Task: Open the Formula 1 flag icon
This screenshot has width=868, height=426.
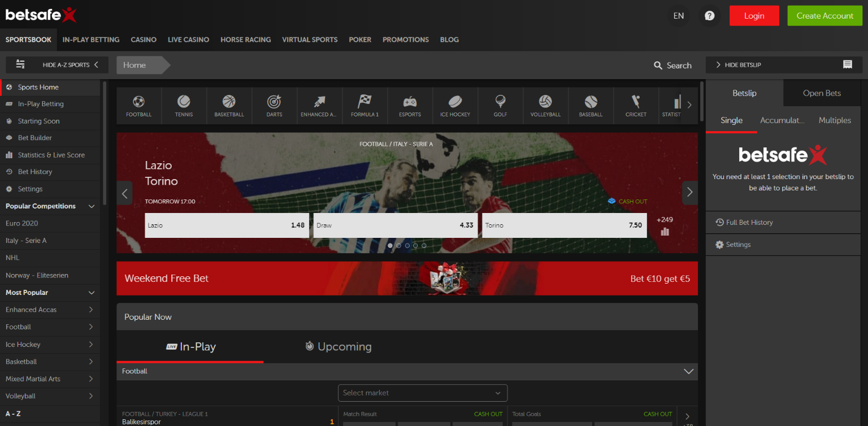Action: click(364, 106)
